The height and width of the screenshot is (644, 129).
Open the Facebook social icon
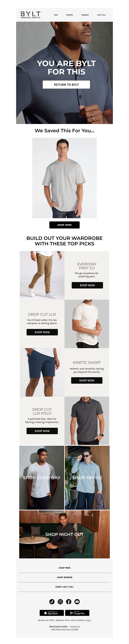(x=69, y=602)
